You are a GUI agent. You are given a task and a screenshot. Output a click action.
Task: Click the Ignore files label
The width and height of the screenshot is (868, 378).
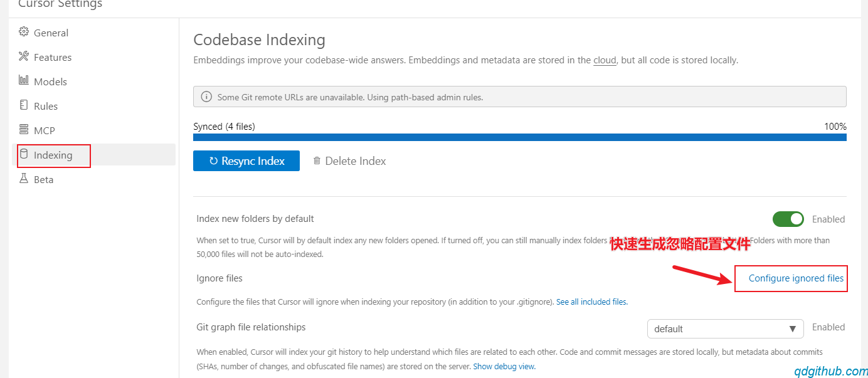coord(220,278)
